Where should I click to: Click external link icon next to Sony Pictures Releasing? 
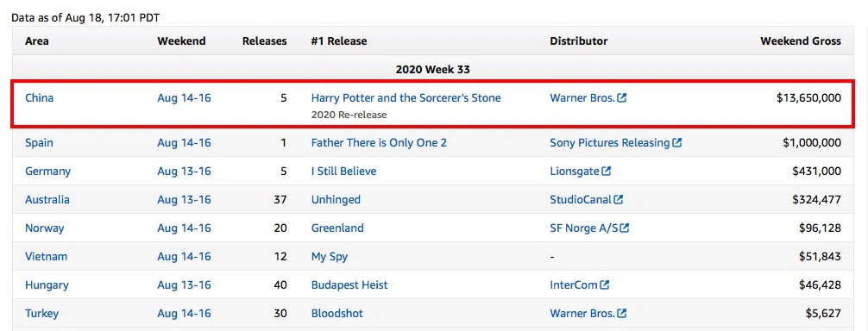click(677, 143)
